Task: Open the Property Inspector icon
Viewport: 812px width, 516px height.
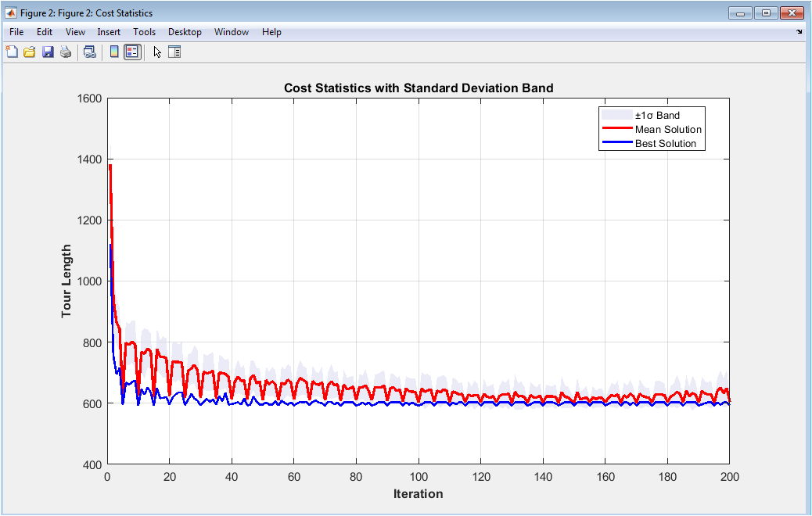Action: (174, 52)
